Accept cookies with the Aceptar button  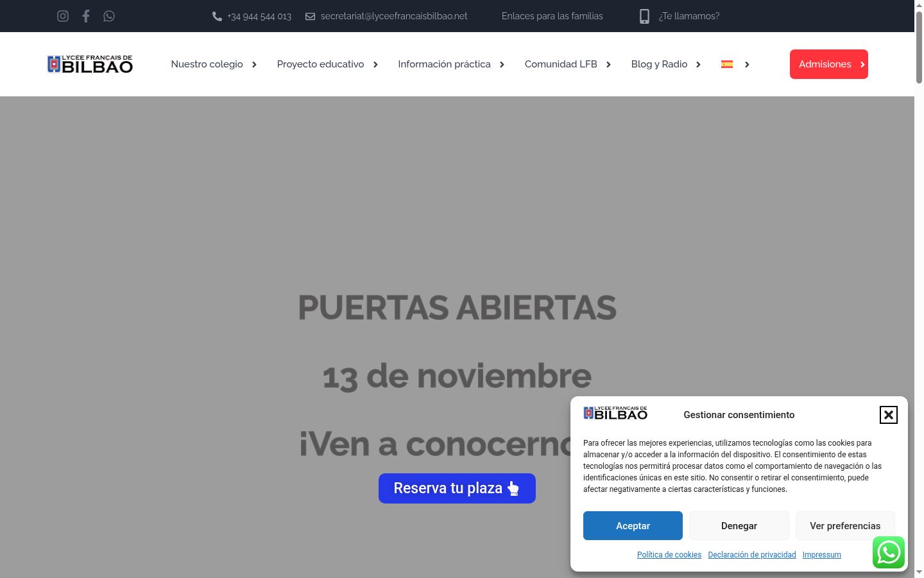(x=633, y=525)
